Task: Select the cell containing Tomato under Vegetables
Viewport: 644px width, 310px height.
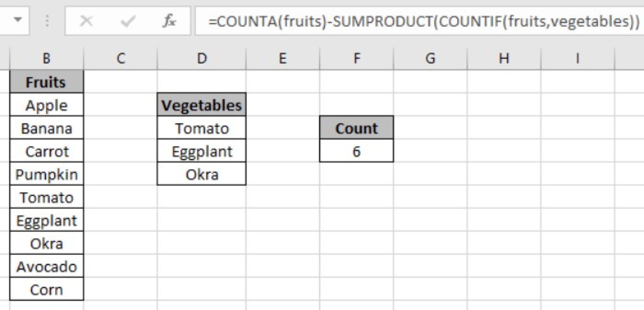Action: click(x=202, y=128)
